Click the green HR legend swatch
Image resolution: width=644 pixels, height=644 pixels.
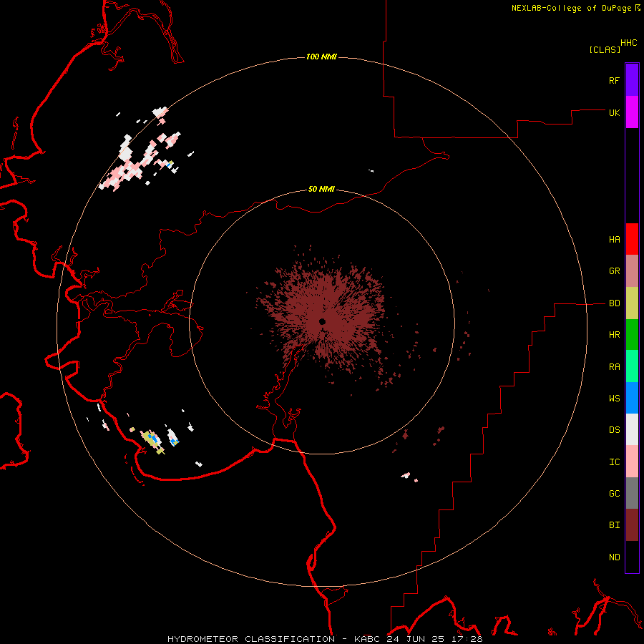632,335
